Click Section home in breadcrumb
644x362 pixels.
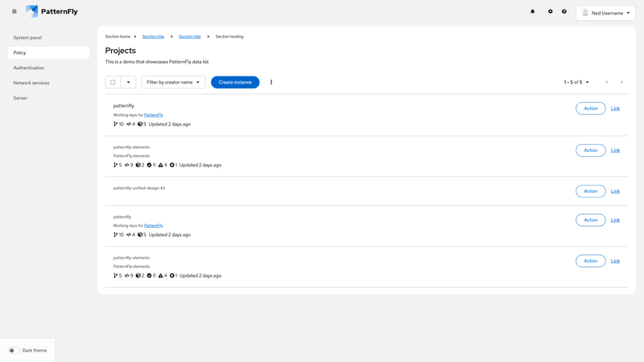[x=118, y=36]
